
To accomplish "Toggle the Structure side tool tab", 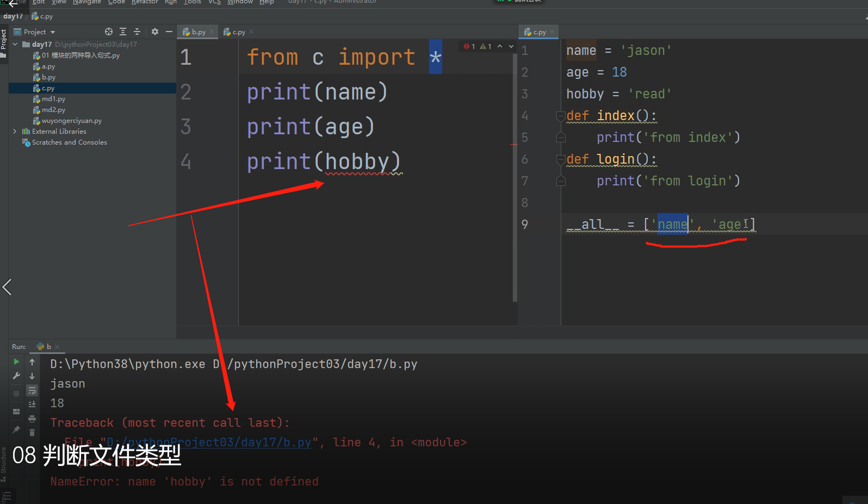I will pyautogui.click(x=4, y=464).
